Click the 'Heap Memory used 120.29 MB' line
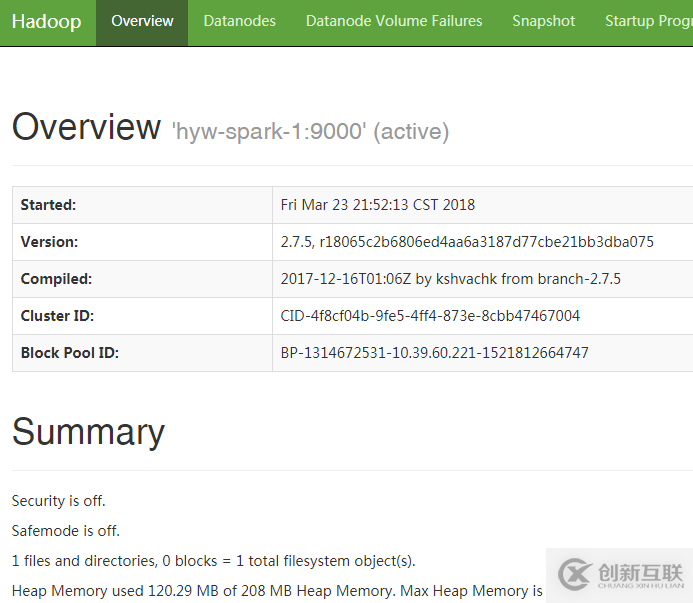 click(x=277, y=591)
